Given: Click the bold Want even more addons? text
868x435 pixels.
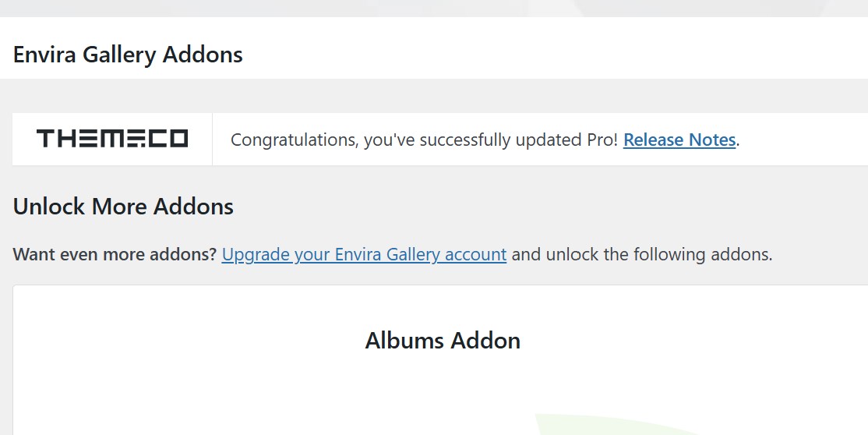Looking at the screenshot, I should [x=115, y=255].
